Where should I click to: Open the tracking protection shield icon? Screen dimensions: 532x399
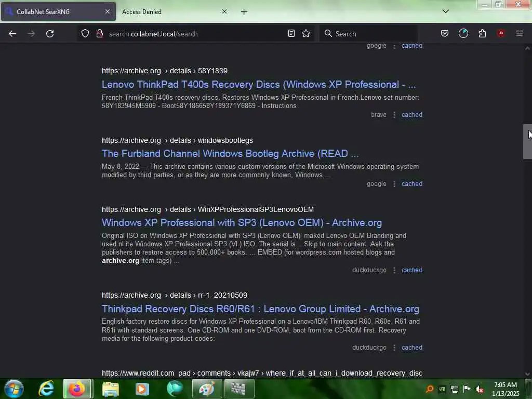coord(85,34)
